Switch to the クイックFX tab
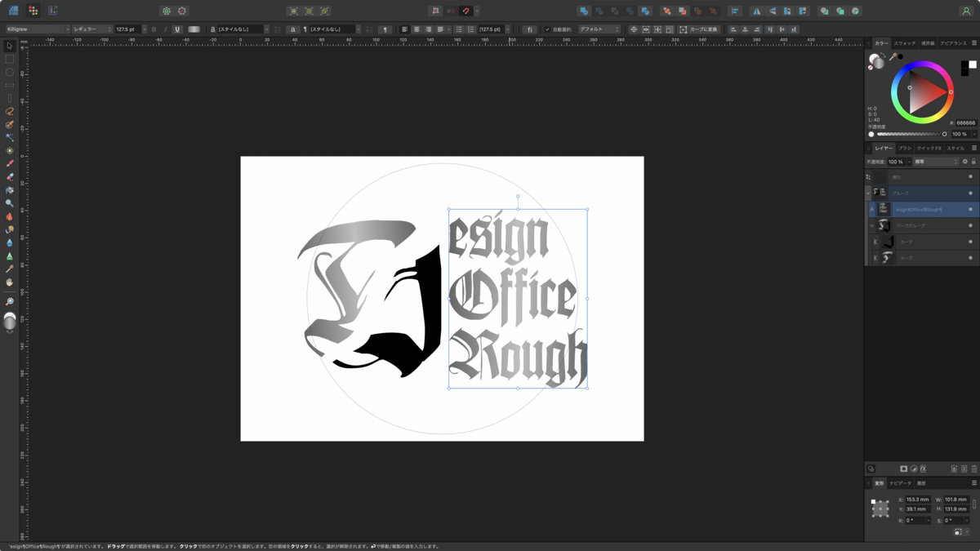 pos(929,149)
